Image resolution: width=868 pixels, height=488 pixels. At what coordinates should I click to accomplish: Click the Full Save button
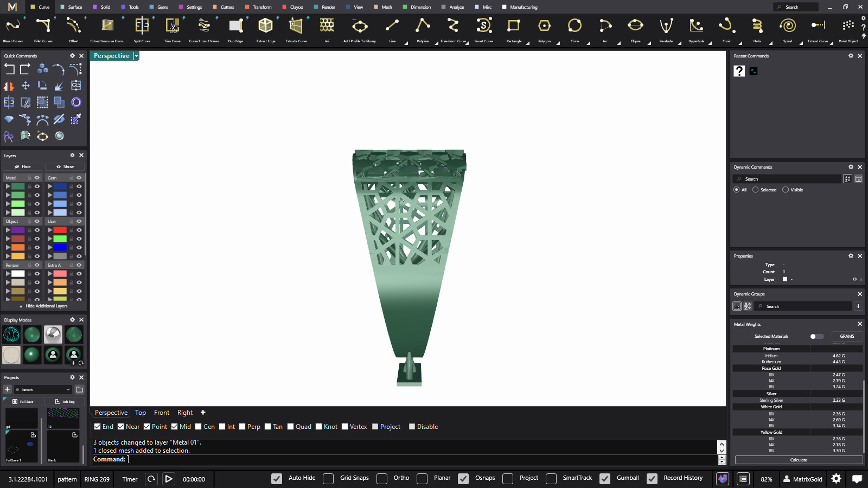pyautogui.click(x=23, y=402)
